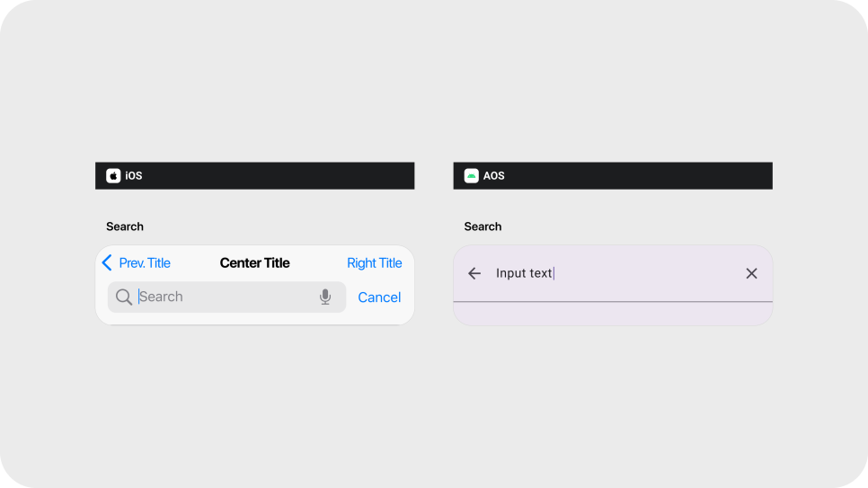Viewport: 868px width, 488px height.
Task: Select the Center Title heading
Action: tap(255, 263)
